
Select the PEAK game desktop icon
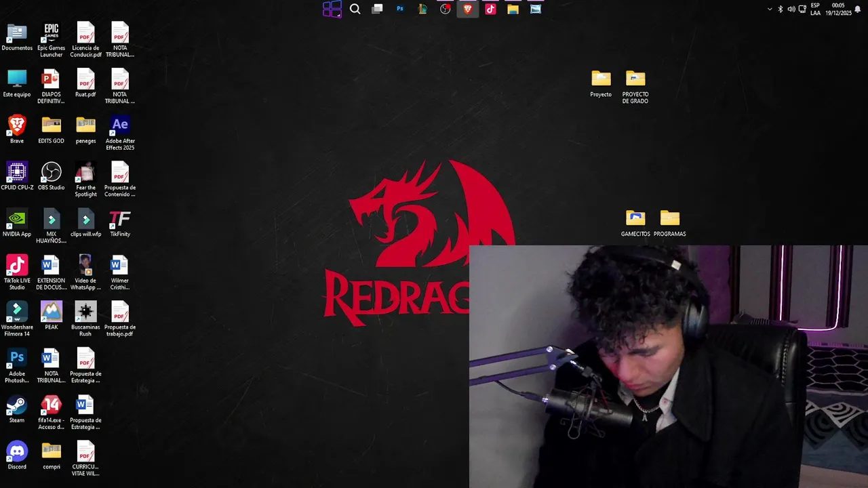52,316
